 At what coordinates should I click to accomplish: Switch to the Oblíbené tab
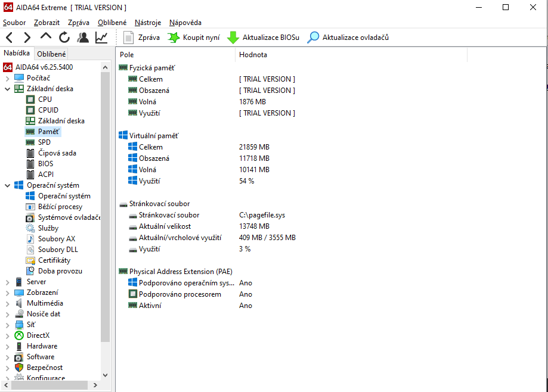(x=51, y=54)
